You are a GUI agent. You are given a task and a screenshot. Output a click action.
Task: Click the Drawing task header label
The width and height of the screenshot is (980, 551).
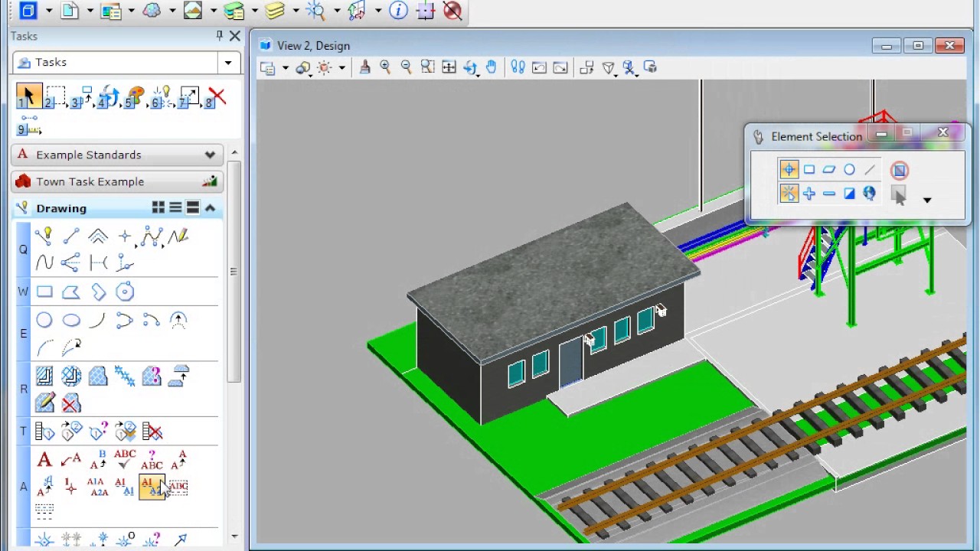[61, 208]
